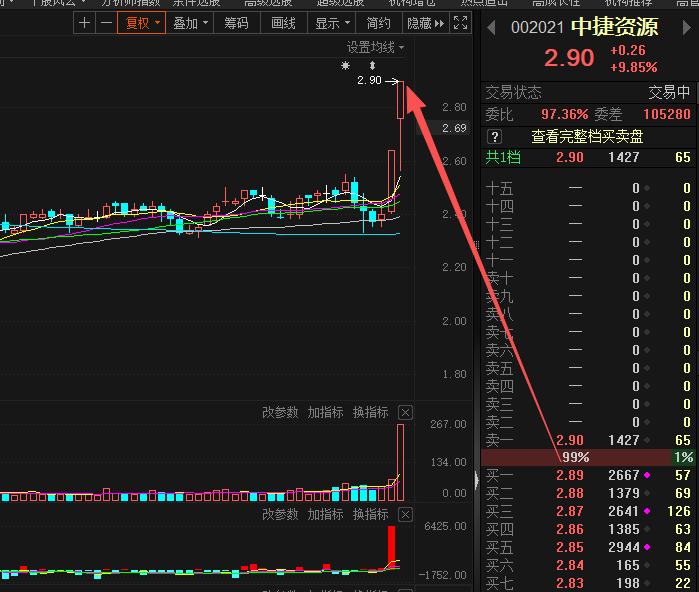This screenshot has height=592, width=699.
Task: Zoom in chart with plus button
Action: pos(84,23)
